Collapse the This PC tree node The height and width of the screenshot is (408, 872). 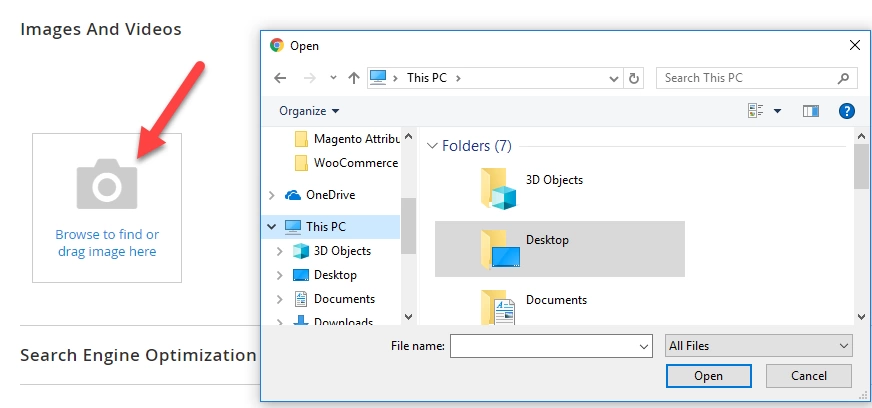[x=271, y=227]
